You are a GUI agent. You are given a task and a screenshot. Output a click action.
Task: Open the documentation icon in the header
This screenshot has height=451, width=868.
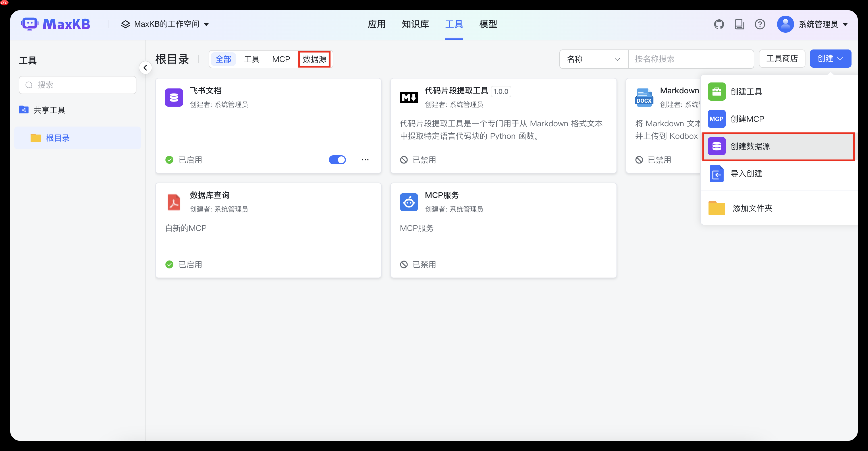pyautogui.click(x=739, y=24)
